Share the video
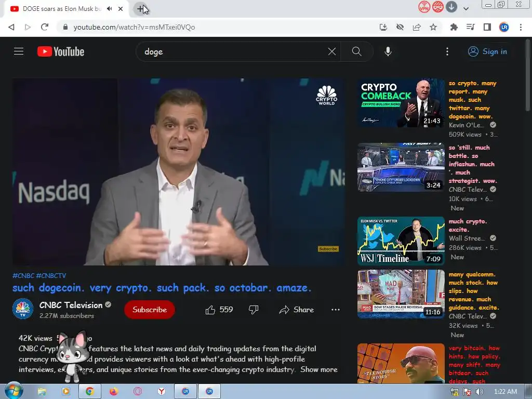Image resolution: width=532 pixels, height=399 pixels. pos(296,310)
